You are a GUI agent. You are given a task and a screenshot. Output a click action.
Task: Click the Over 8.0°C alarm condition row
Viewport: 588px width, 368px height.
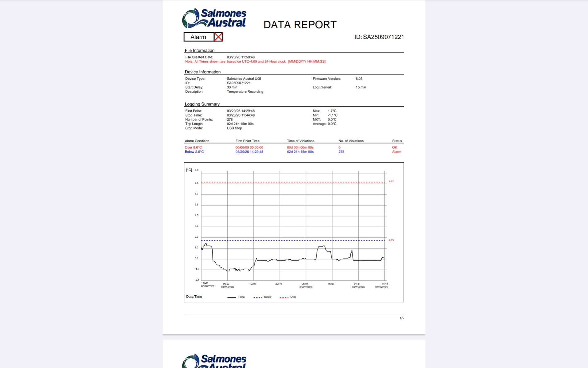193,148
